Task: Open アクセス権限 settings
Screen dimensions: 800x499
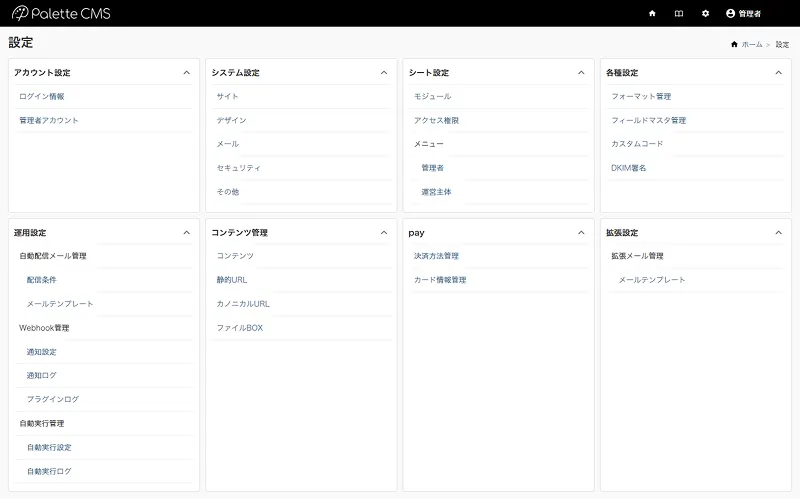Action: pyautogui.click(x=436, y=120)
